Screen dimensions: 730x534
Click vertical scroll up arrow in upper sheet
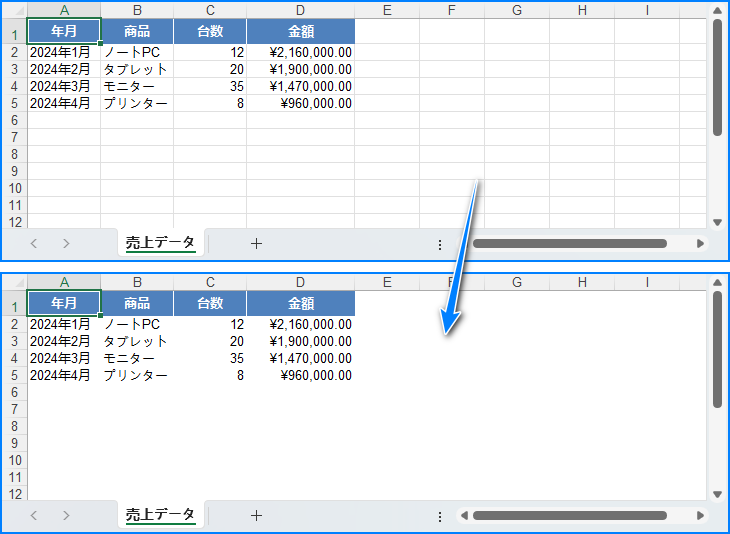coord(717,10)
